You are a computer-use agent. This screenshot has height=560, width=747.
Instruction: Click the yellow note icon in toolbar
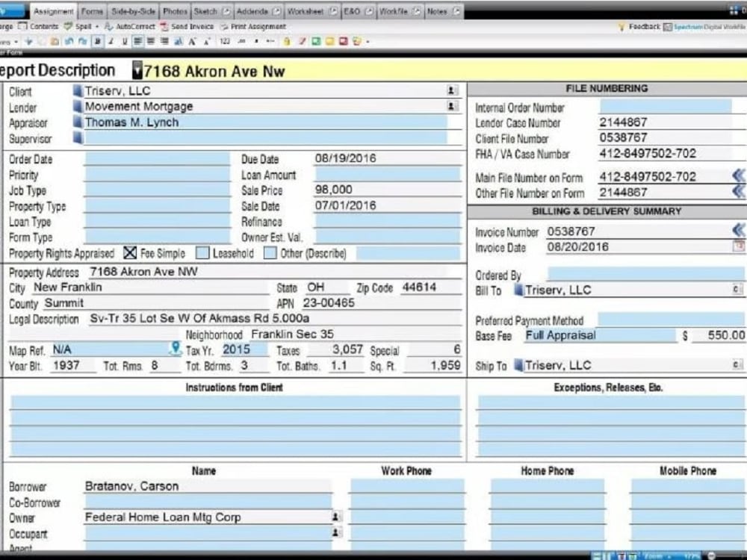pos(329,41)
